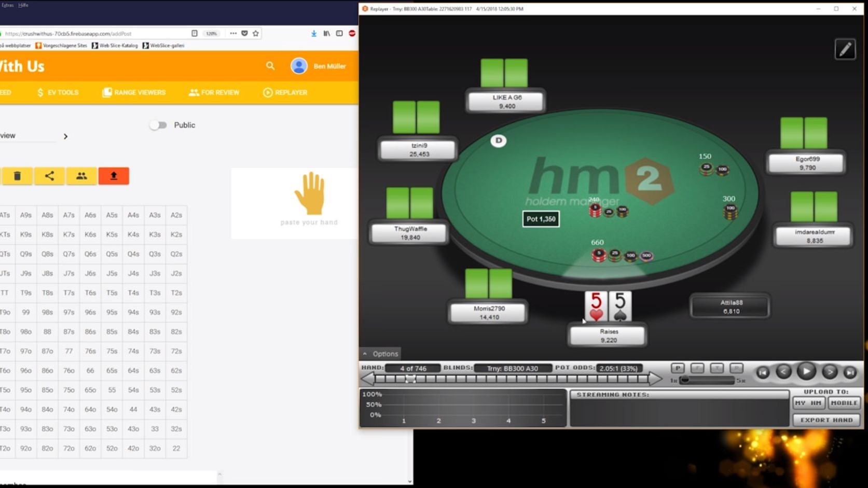The height and width of the screenshot is (488, 868).
Task: Open the RANGE VIEWERS tab
Action: point(134,92)
